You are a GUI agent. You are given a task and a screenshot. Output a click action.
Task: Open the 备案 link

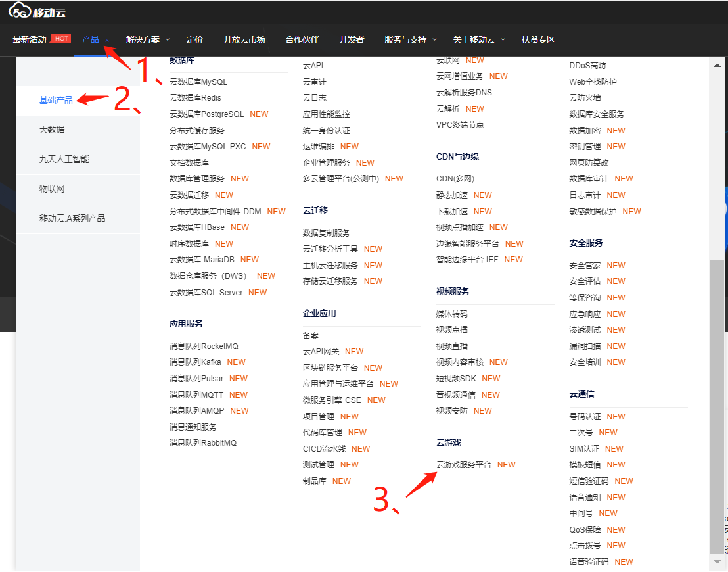point(311,335)
